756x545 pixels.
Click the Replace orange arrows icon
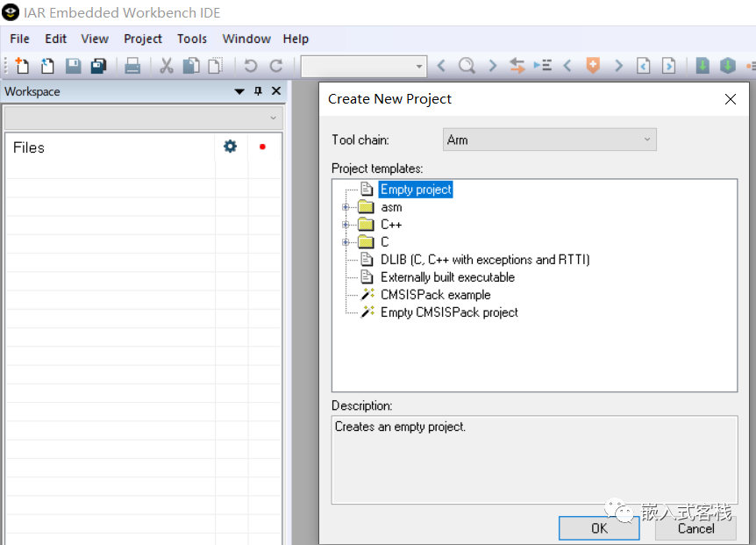(x=517, y=65)
